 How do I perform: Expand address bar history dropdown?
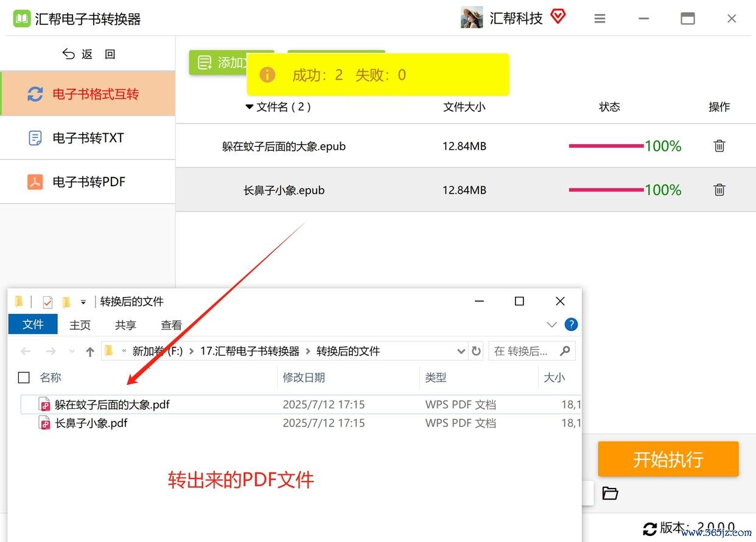[x=461, y=351]
